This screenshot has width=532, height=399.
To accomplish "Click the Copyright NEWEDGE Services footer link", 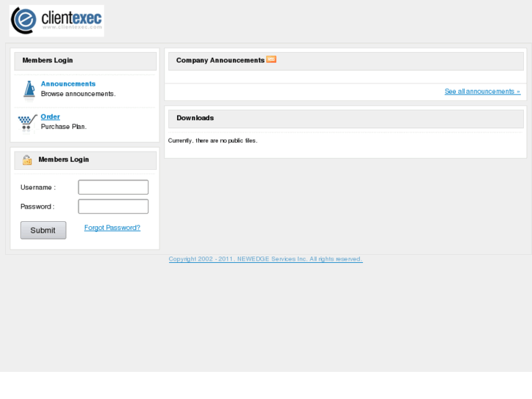I will coord(266,259).
